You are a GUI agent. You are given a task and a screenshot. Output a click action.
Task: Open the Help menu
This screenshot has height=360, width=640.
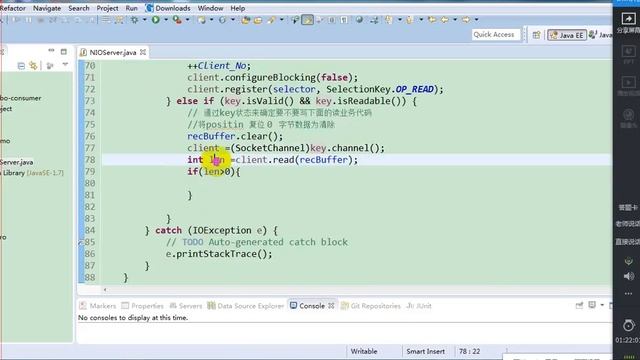point(238,8)
